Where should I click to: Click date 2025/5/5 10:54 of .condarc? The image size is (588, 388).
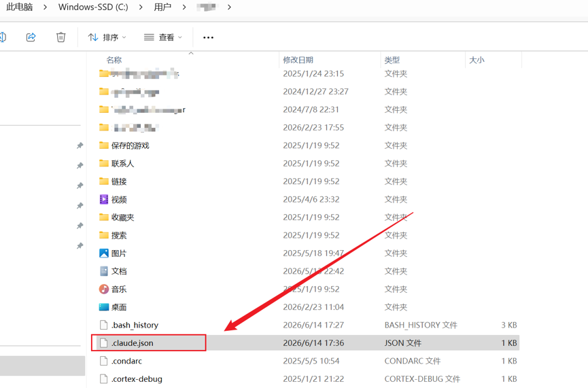tap(311, 361)
